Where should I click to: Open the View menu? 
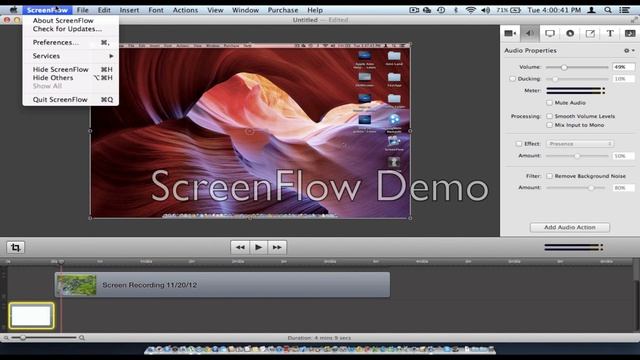coord(215,10)
